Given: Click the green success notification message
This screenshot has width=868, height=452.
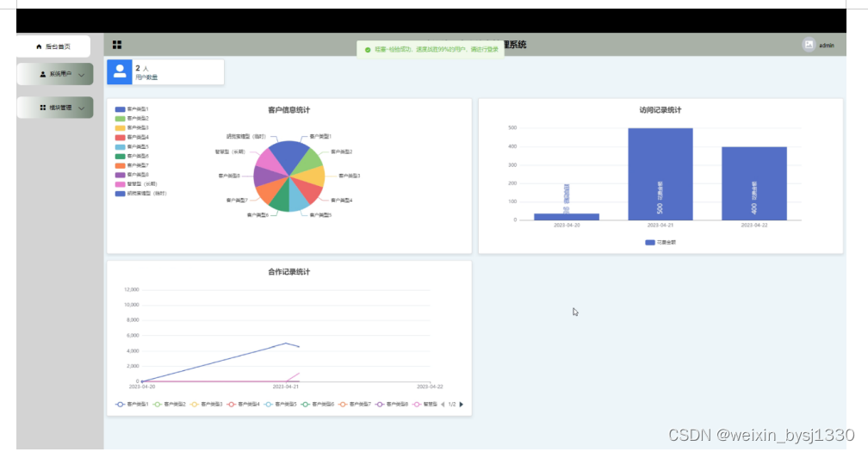Looking at the screenshot, I should pyautogui.click(x=437, y=49).
